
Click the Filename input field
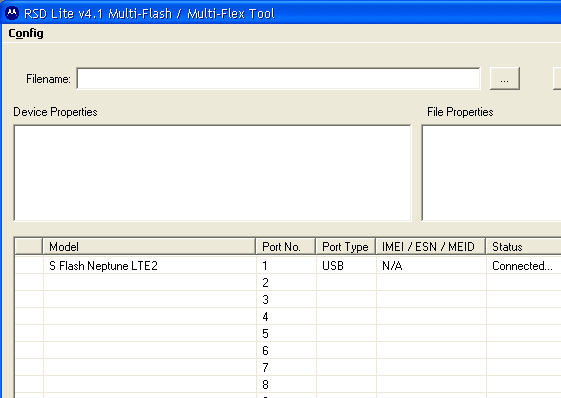pyautogui.click(x=278, y=78)
